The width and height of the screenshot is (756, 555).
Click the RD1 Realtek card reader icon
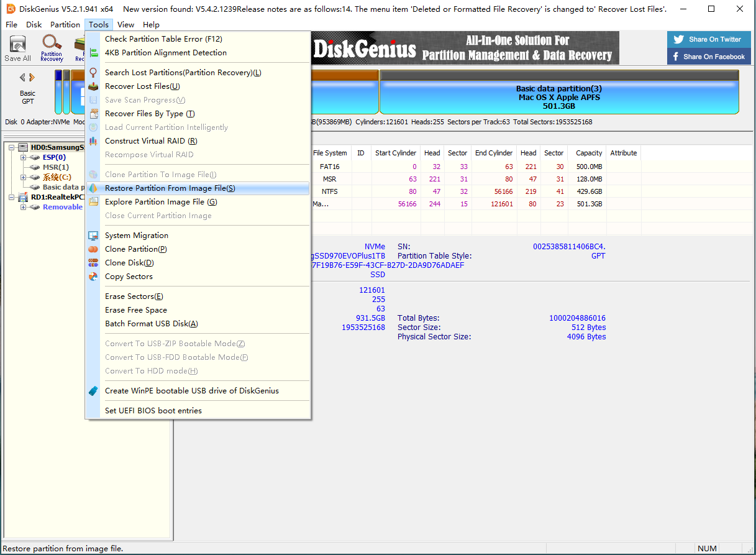[23, 197]
